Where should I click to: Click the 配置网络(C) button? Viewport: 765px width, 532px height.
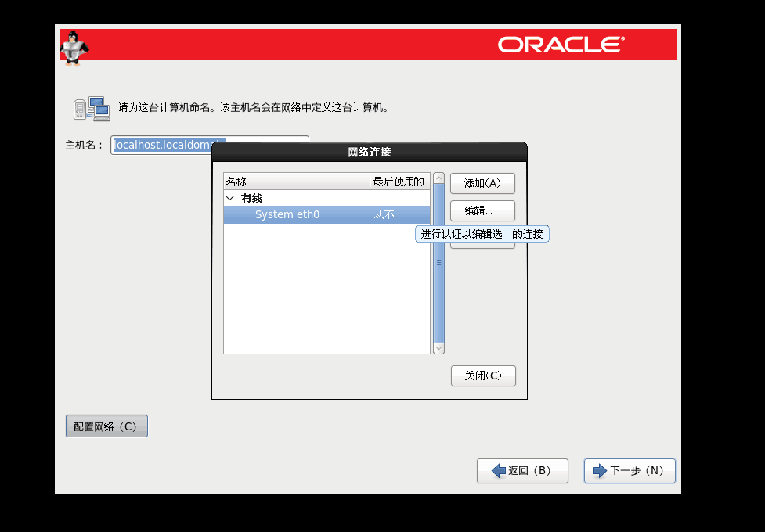(106, 426)
